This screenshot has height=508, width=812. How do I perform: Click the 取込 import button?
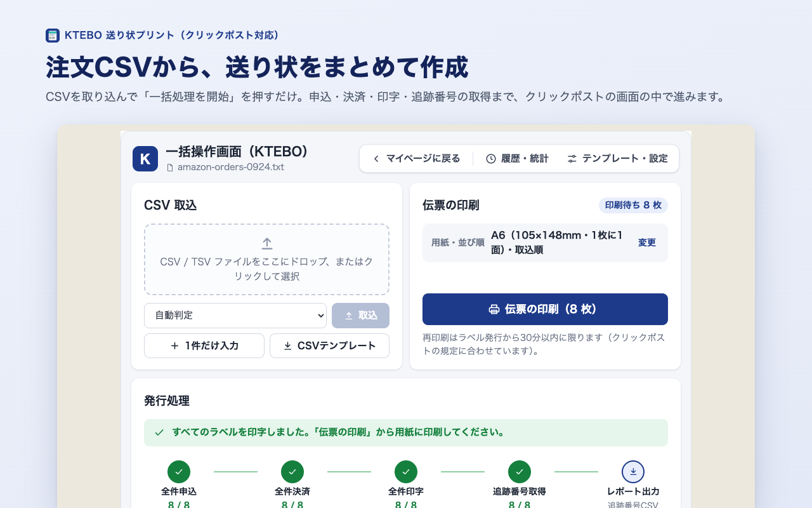(x=360, y=316)
